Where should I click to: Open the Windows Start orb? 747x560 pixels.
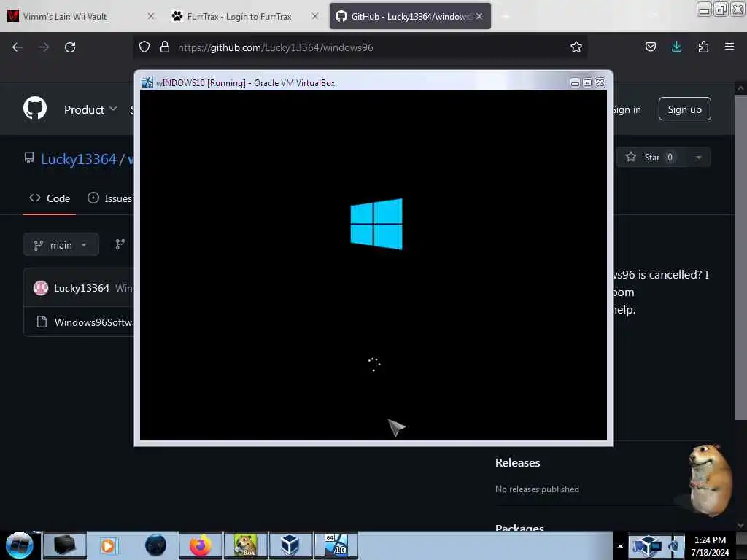click(19, 545)
